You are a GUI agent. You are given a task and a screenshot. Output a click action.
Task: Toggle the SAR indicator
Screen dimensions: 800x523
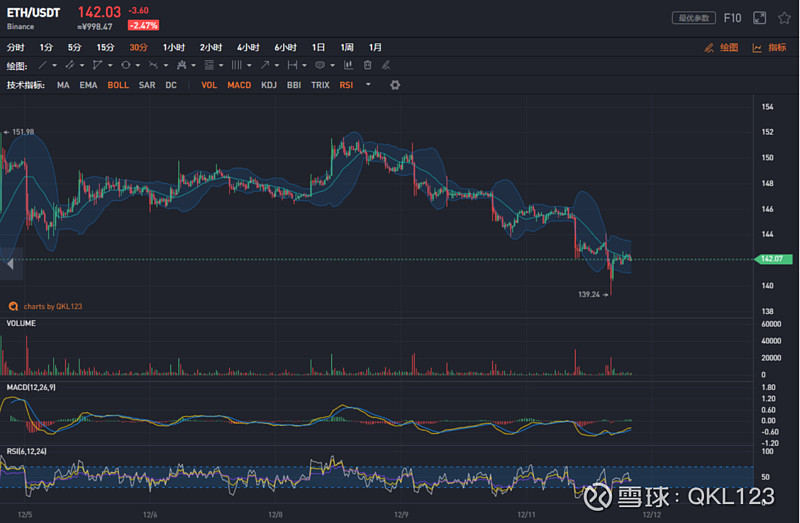pos(147,85)
